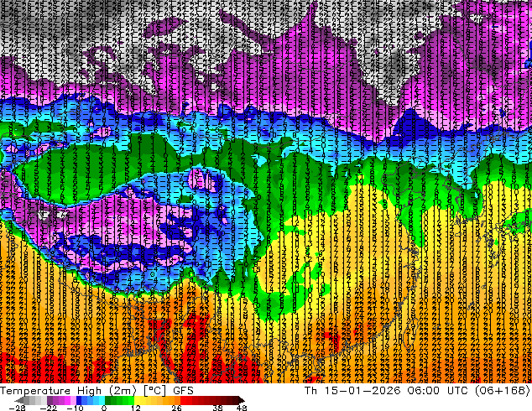Click the '26' legend label

pos(176,408)
